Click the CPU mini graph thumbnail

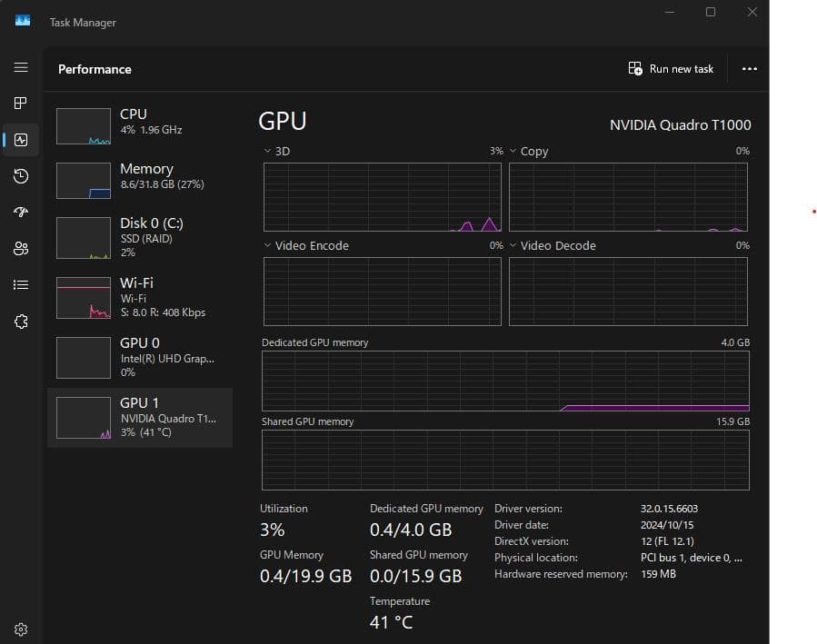coord(84,126)
